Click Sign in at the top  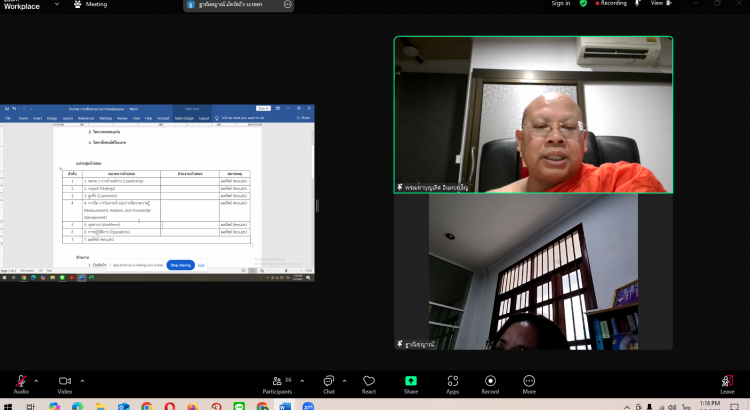point(561,3)
